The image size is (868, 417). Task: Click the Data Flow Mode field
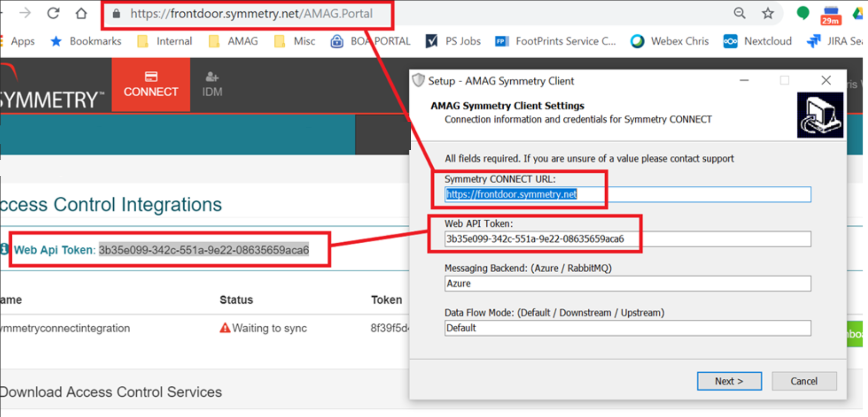(627, 328)
